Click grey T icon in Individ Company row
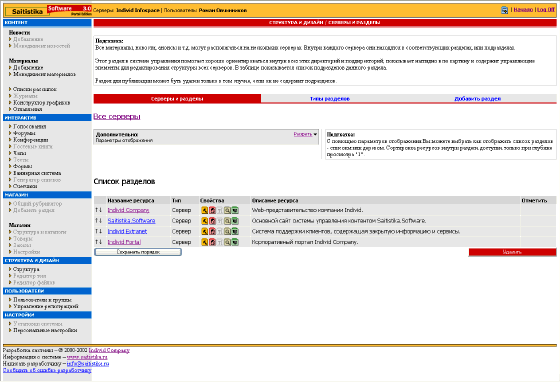 pos(220,210)
